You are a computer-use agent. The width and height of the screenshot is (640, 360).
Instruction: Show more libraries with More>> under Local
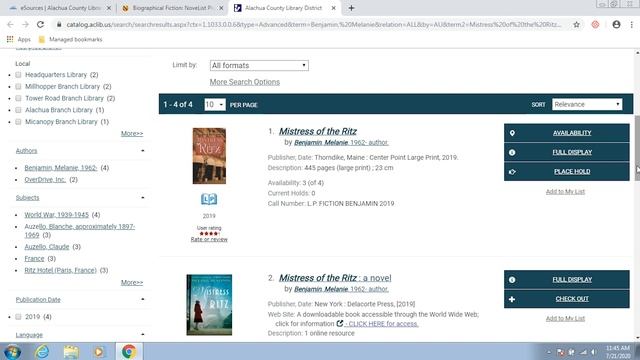point(132,133)
